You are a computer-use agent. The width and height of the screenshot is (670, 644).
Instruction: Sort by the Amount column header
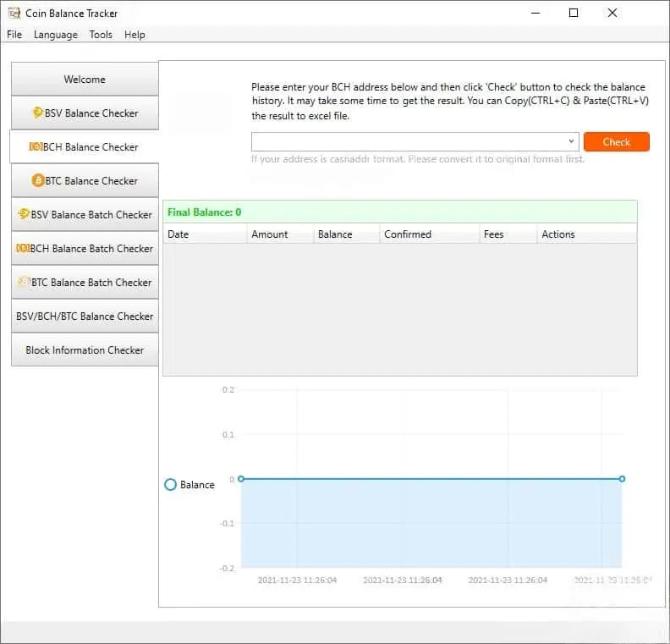(x=280, y=234)
